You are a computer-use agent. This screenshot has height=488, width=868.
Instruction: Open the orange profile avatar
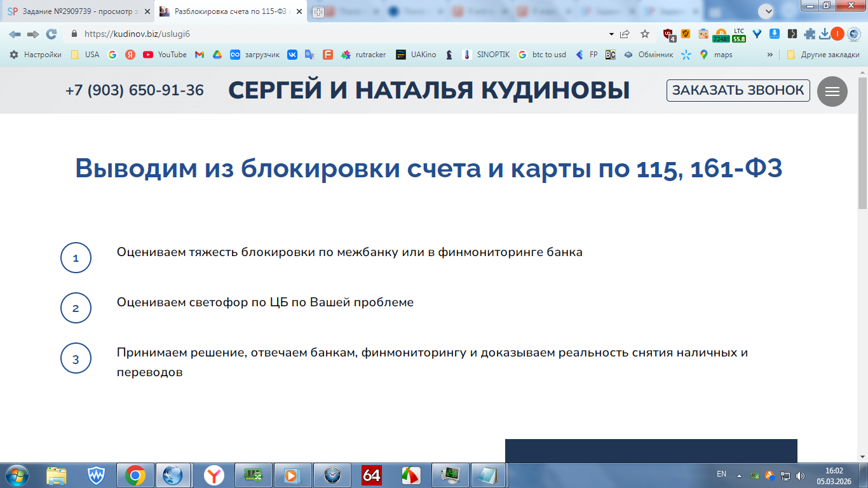[x=837, y=34]
